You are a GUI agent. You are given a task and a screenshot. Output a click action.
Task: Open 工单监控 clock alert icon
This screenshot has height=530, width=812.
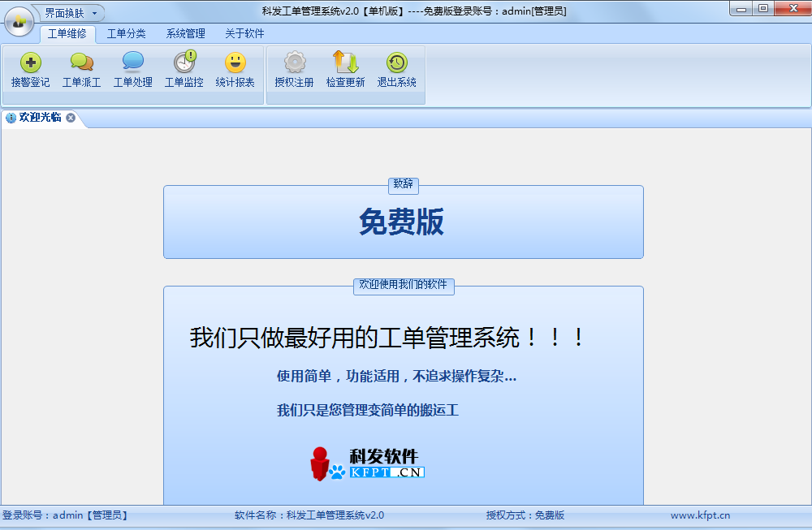click(184, 62)
